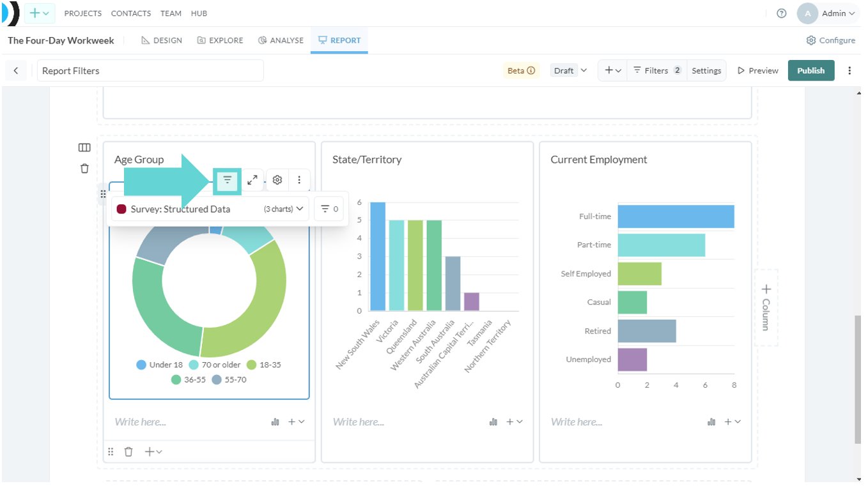Viewport: 868px width, 486px height.
Task: Open the CONTACTS menu
Action: (131, 13)
